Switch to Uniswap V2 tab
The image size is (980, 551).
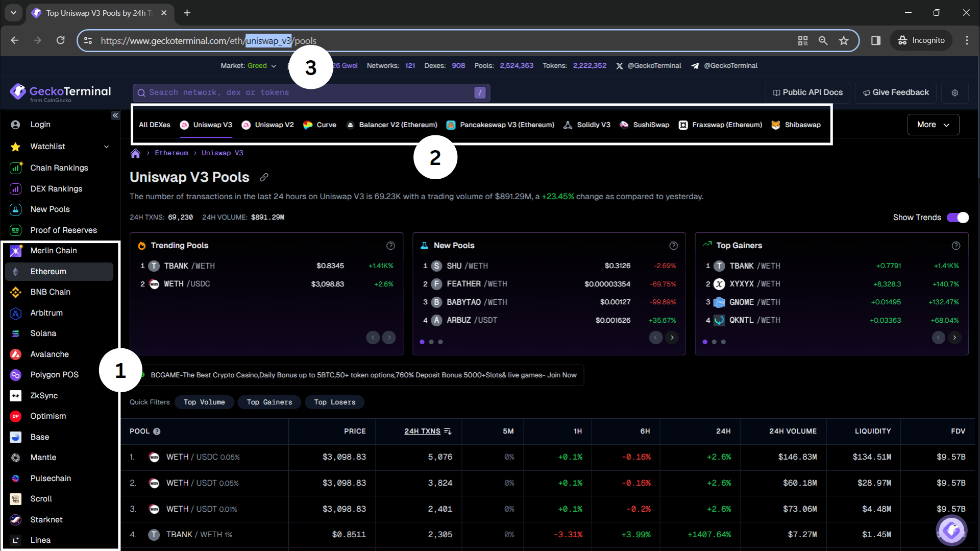pos(267,125)
